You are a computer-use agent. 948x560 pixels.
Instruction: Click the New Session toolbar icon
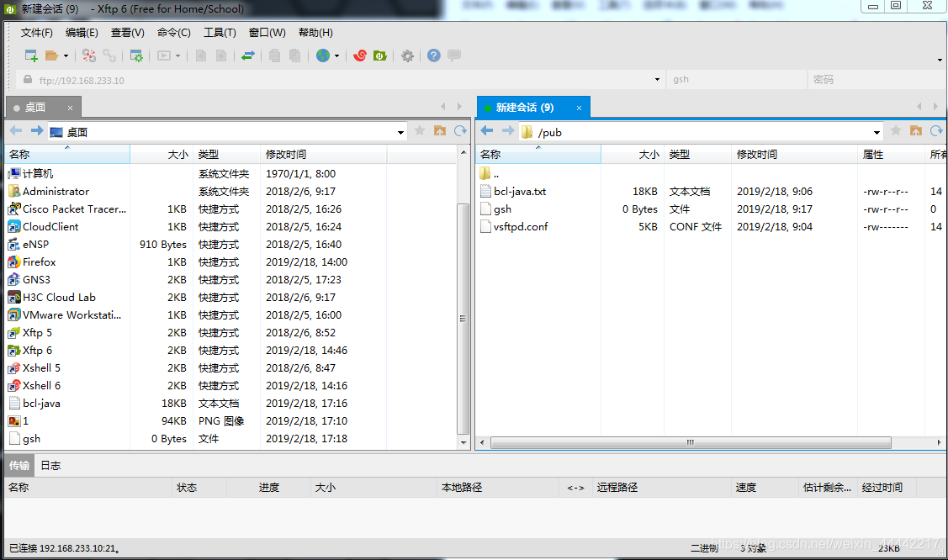(x=31, y=55)
